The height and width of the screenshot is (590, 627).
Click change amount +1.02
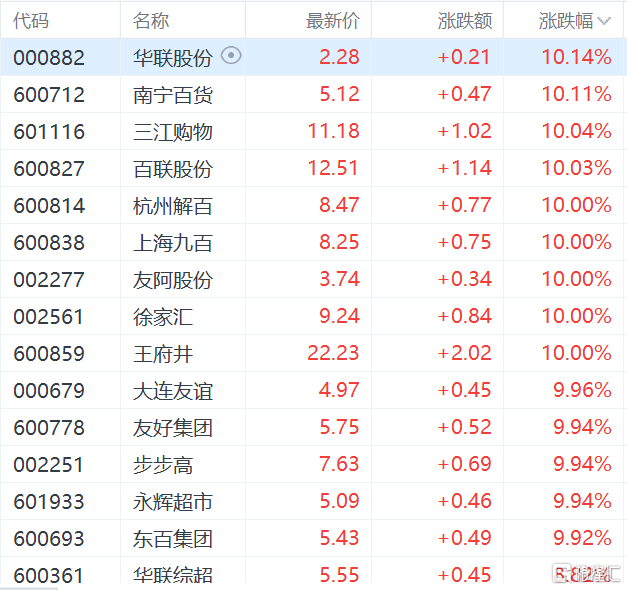click(x=464, y=131)
